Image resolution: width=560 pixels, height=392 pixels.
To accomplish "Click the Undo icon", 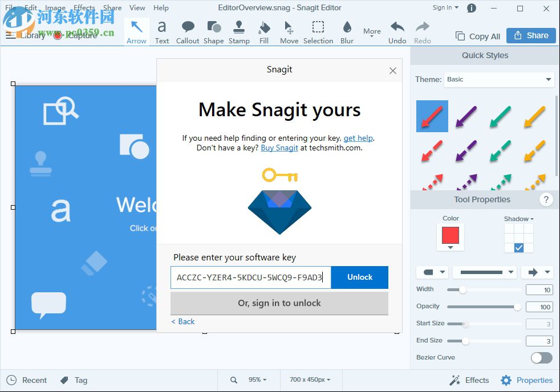I will click(x=397, y=27).
